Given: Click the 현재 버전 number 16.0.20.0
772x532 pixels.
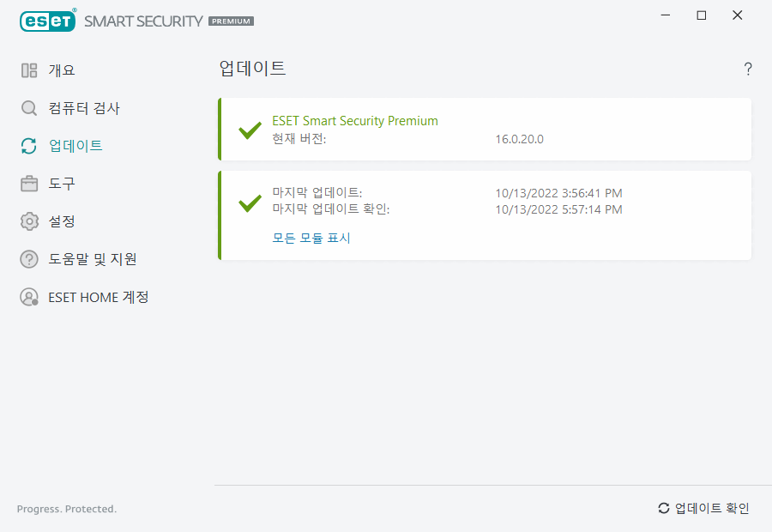Looking at the screenshot, I should [x=517, y=139].
